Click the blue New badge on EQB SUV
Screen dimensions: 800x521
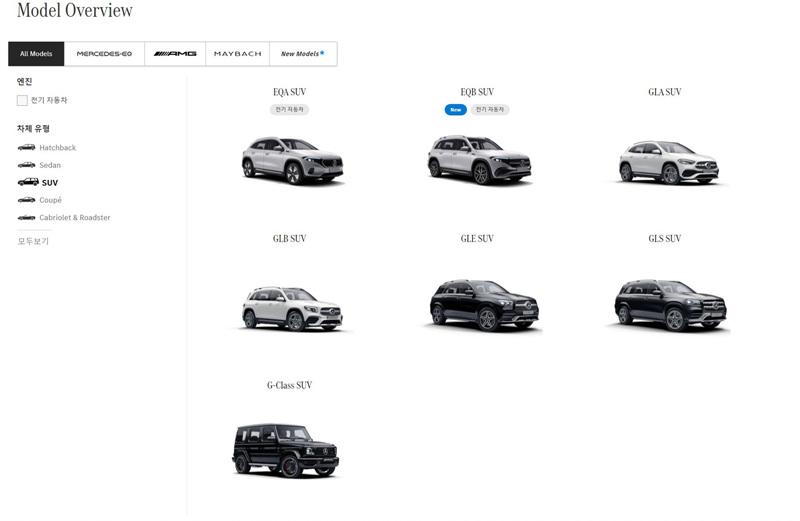(x=456, y=109)
